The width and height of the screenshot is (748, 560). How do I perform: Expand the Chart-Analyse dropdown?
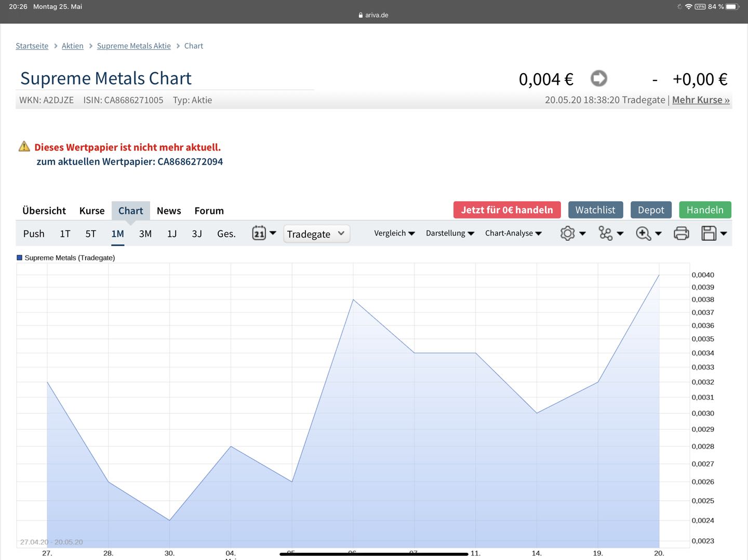tap(513, 234)
